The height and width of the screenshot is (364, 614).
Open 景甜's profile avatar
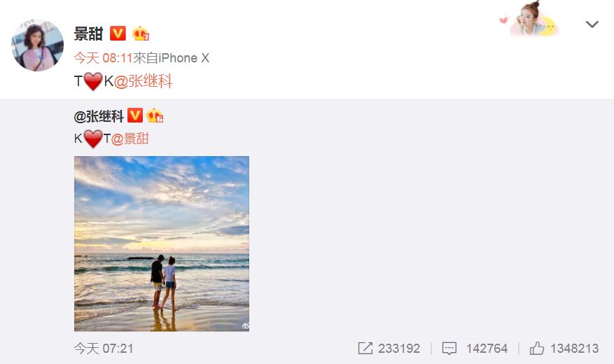coord(38,45)
